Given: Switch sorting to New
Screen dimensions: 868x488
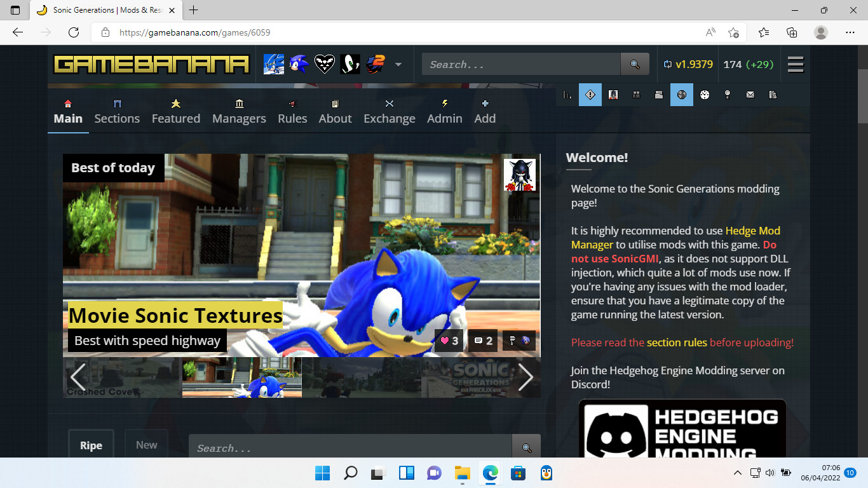Looking at the screenshot, I should (x=146, y=444).
